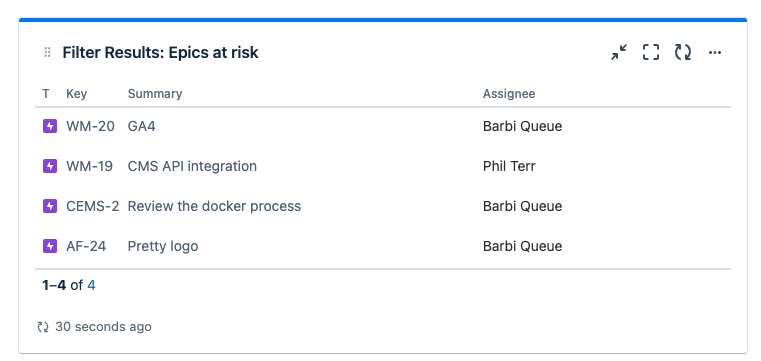Open the GA4 summary link
Viewport: 761px width, 361px height.
(142, 127)
